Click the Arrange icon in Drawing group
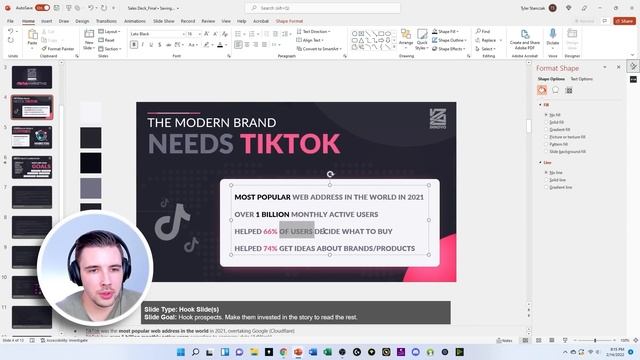Image resolution: width=640 pixels, height=360 pixels. coord(406,34)
